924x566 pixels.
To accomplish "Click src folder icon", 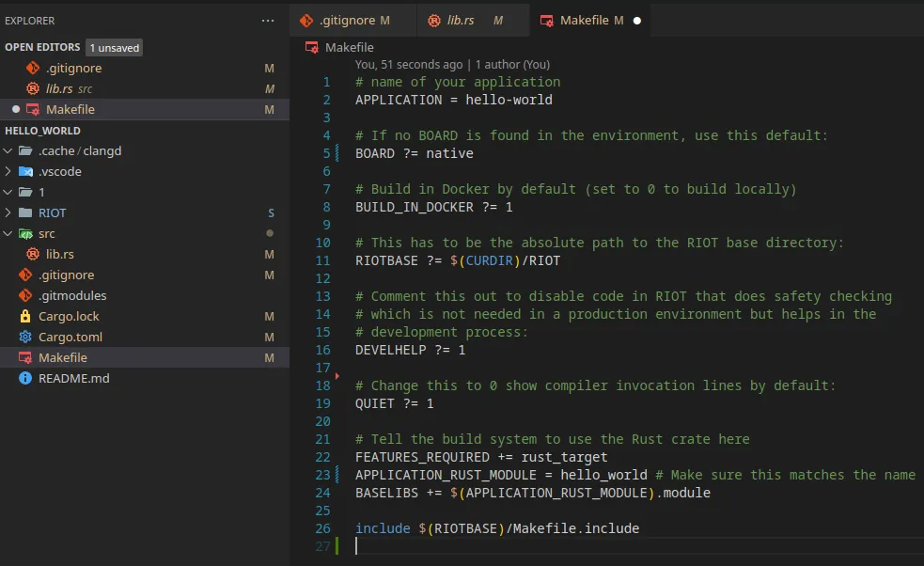I will click(x=25, y=233).
